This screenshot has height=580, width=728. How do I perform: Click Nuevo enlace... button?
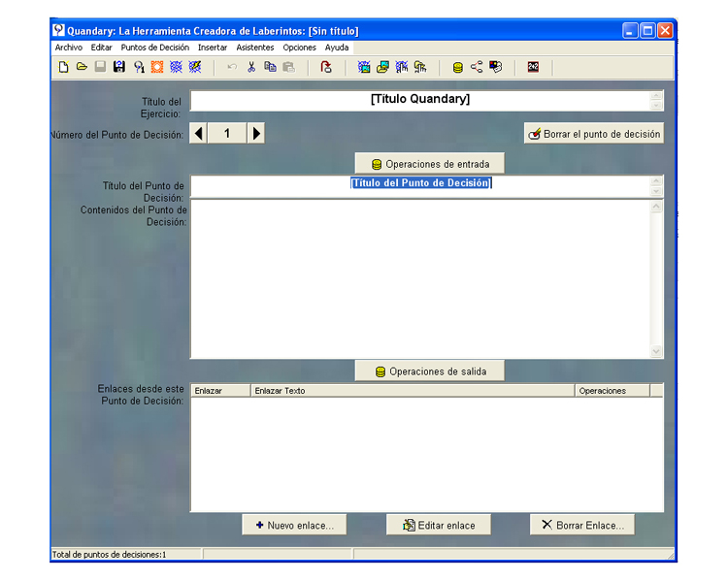click(x=294, y=526)
